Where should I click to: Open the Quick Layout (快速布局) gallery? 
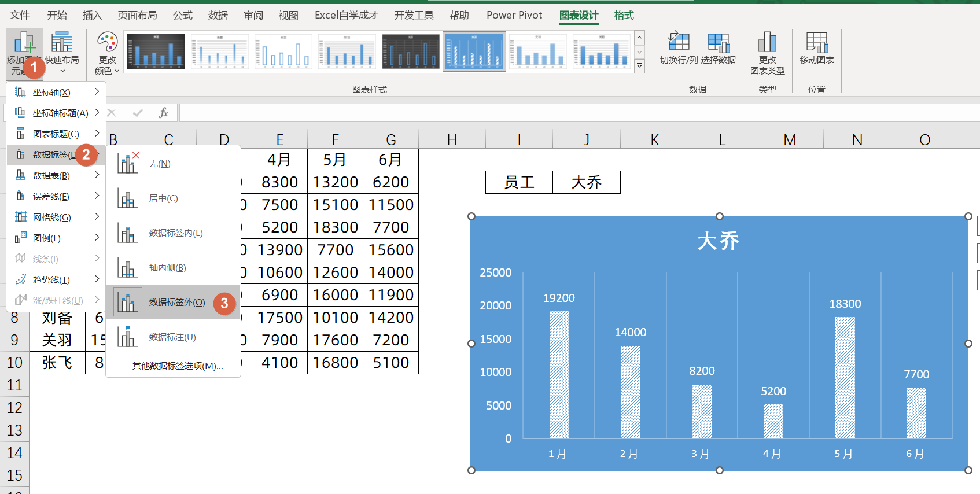(62, 54)
